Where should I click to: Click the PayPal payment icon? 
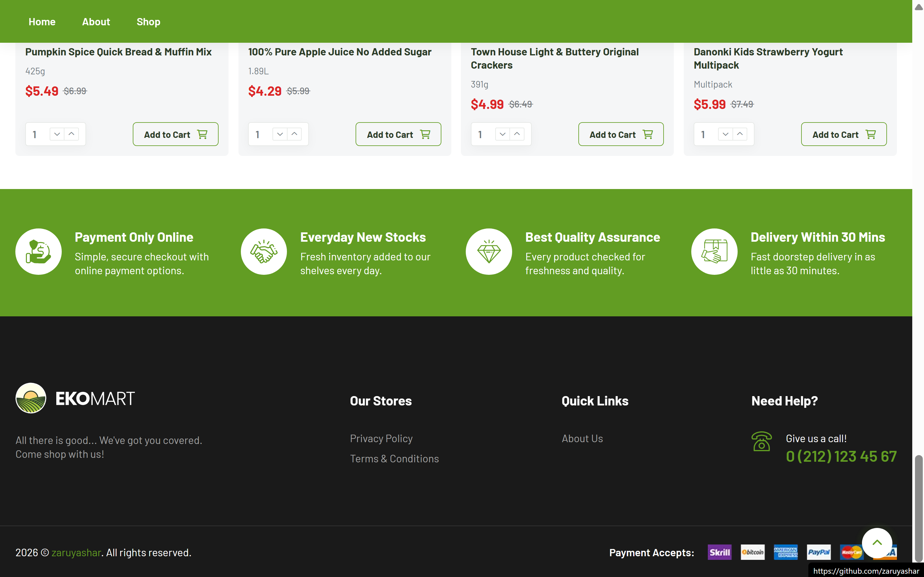pyautogui.click(x=819, y=552)
